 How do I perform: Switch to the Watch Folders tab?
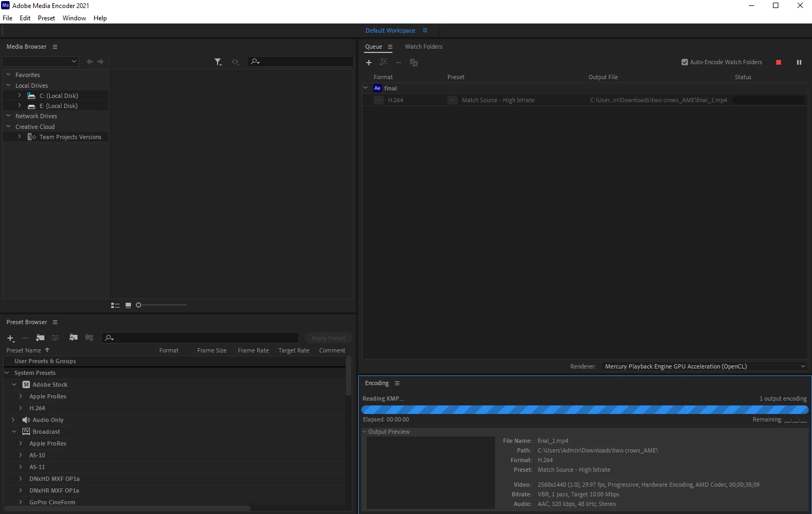coord(424,47)
